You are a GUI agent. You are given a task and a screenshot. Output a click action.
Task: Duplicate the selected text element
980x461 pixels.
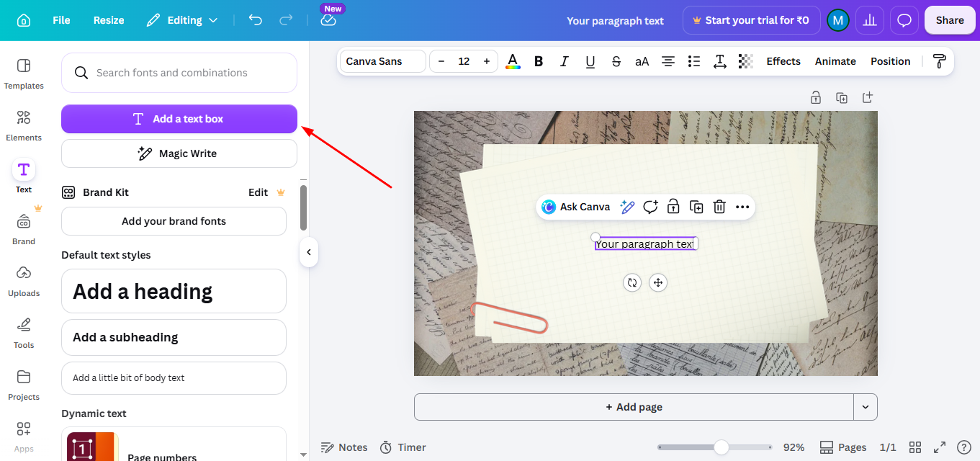click(696, 207)
